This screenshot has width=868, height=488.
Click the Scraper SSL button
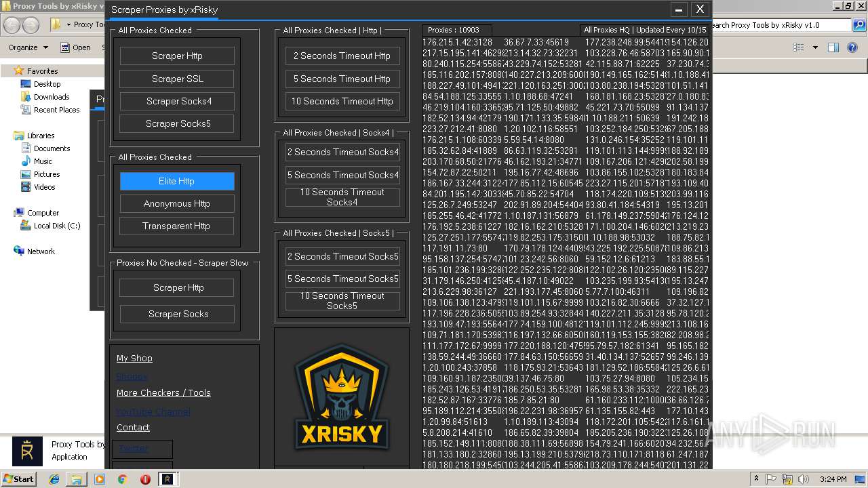(177, 79)
